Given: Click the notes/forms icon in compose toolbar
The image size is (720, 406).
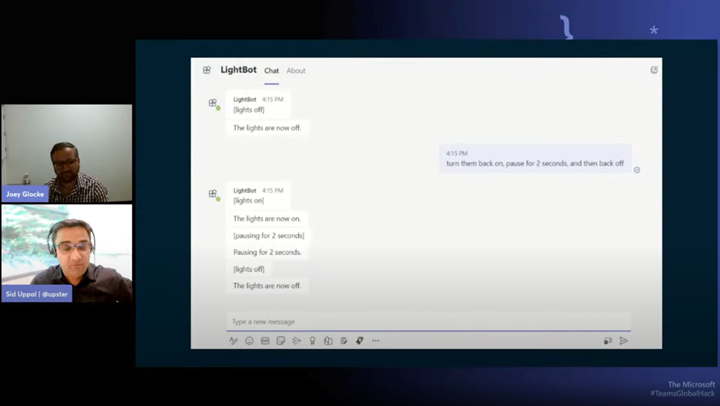Looking at the screenshot, I should 343,341.
